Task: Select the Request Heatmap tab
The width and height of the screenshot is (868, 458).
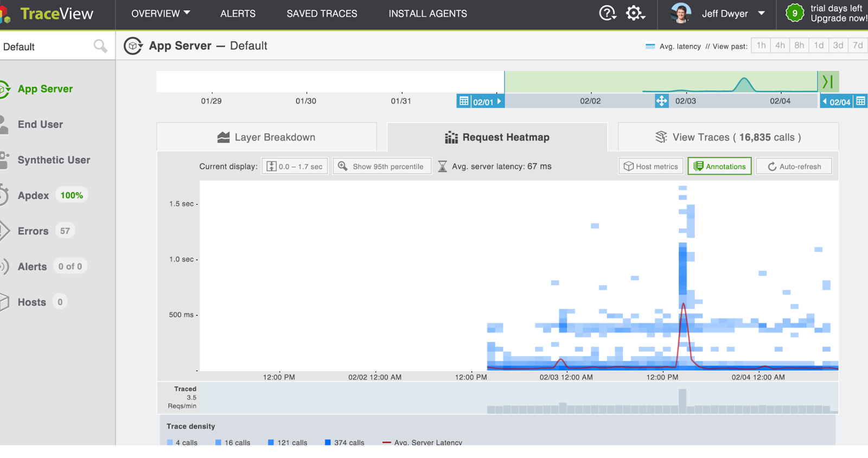Action: click(497, 137)
